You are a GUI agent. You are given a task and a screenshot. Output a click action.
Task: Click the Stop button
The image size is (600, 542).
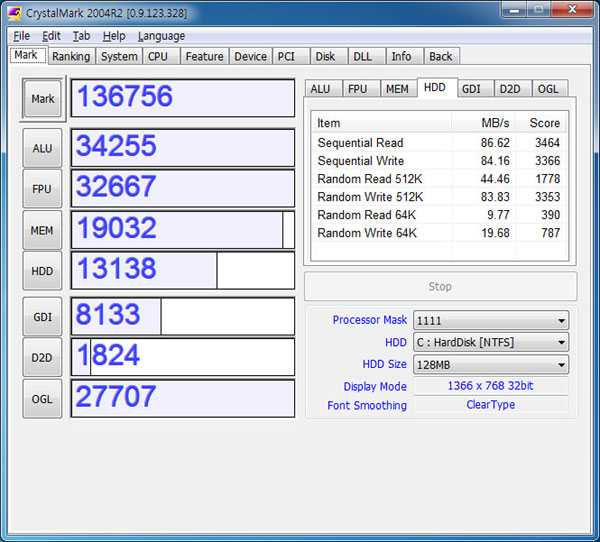440,286
